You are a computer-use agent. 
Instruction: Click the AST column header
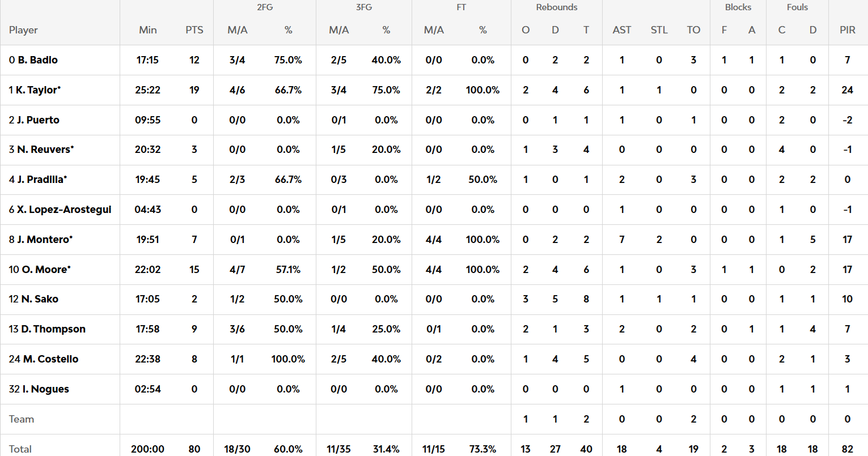(x=622, y=30)
